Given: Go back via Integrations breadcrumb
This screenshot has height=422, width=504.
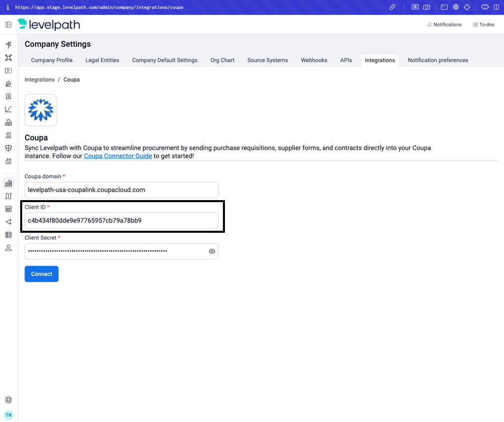Looking at the screenshot, I should tap(39, 80).
